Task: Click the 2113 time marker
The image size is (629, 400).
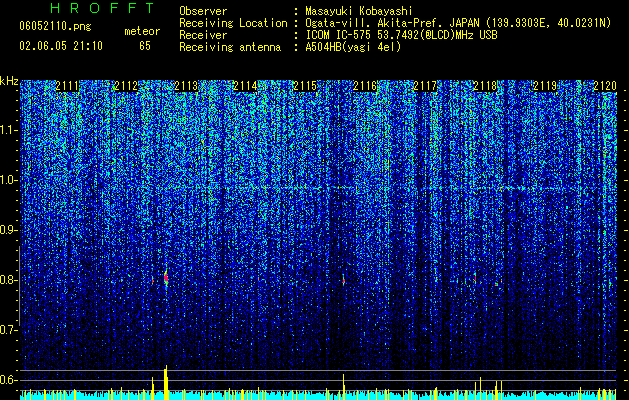Action: point(186,86)
